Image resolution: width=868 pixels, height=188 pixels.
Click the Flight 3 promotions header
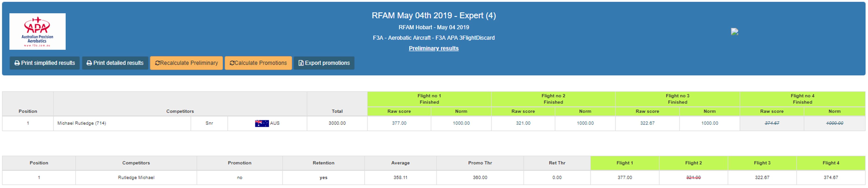click(x=762, y=163)
